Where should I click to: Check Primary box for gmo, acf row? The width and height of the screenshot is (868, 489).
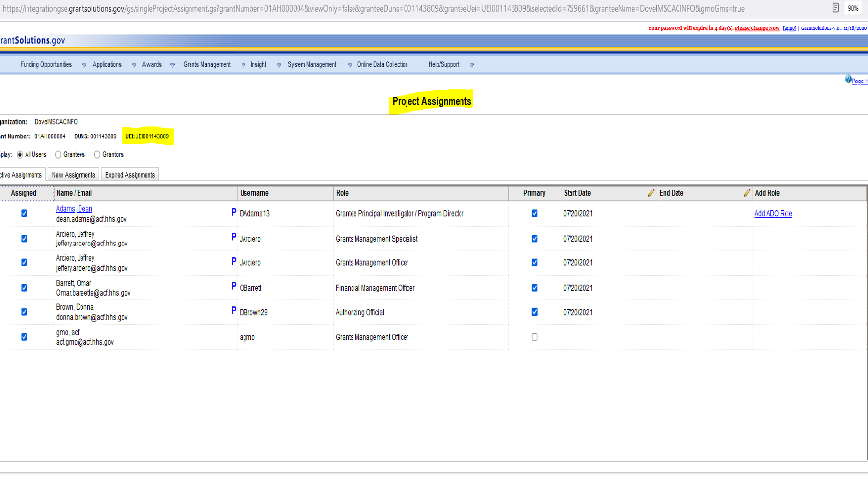(534, 337)
